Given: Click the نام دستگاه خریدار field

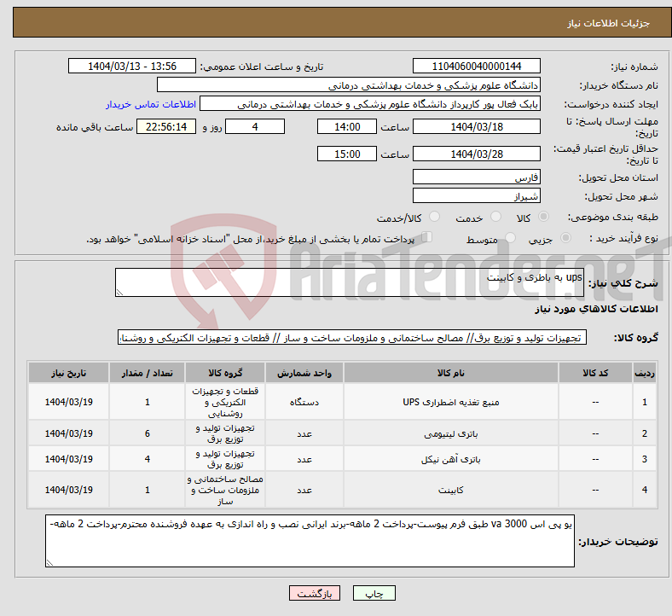Looking at the screenshot, I should pyautogui.click(x=349, y=84).
